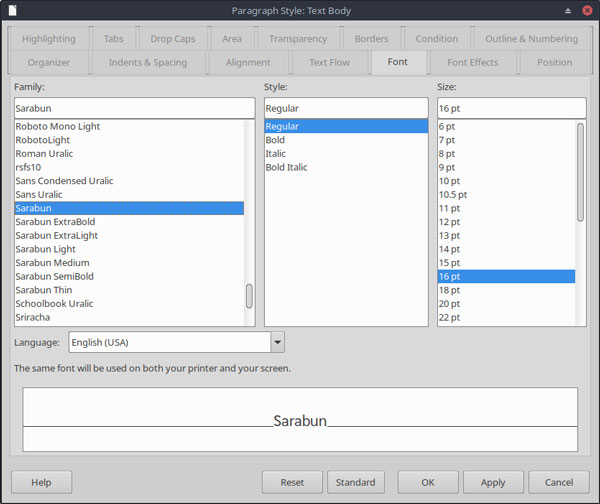Click the Reset button
This screenshot has height=504, width=600.
pos(292,482)
